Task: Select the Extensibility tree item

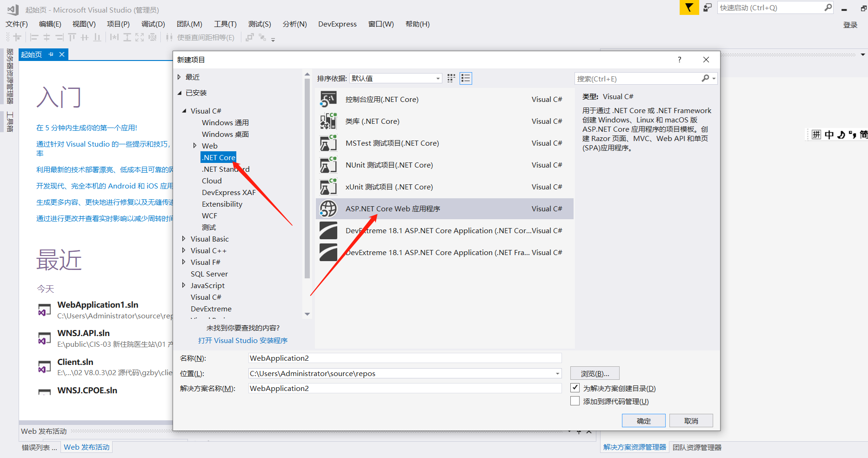Action: tap(222, 204)
